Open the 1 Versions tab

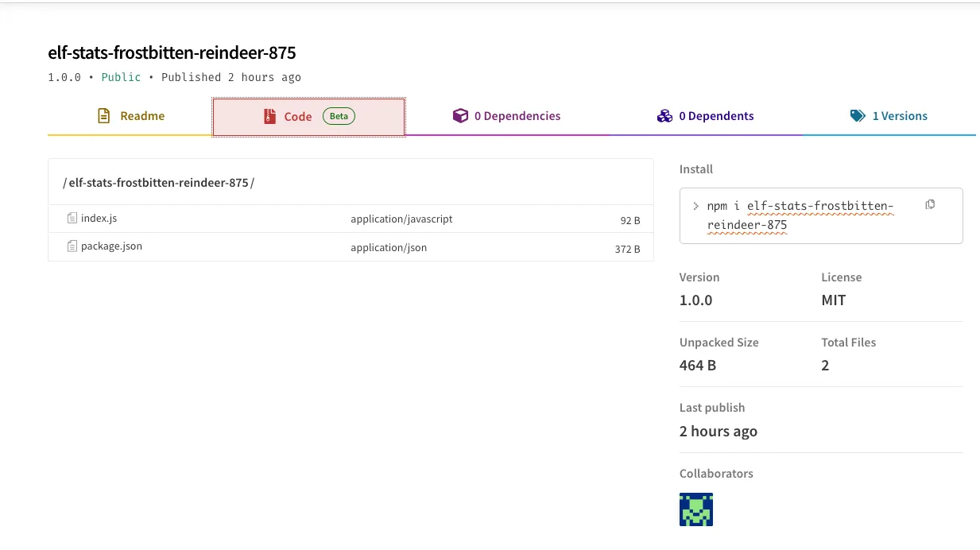click(x=889, y=116)
